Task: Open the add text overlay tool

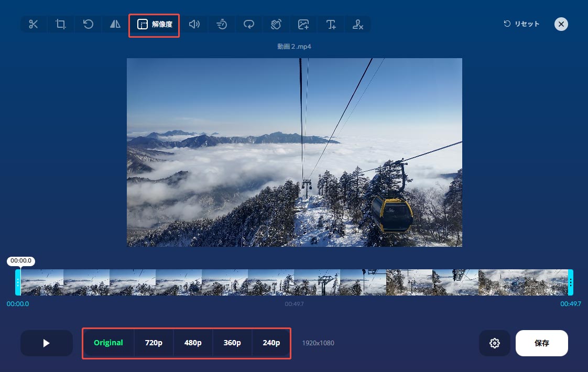Action: point(331,24)
